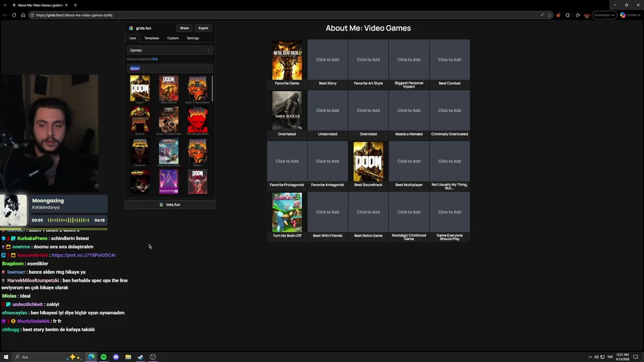Open Discord from the taskbar

[116, 357]
